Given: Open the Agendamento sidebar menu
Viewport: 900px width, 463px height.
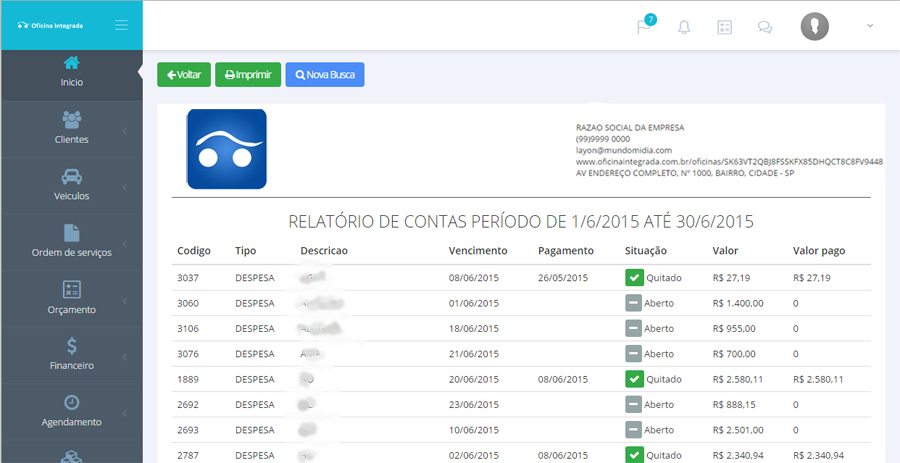Looking at the screenshot, I should pos(72,411).
